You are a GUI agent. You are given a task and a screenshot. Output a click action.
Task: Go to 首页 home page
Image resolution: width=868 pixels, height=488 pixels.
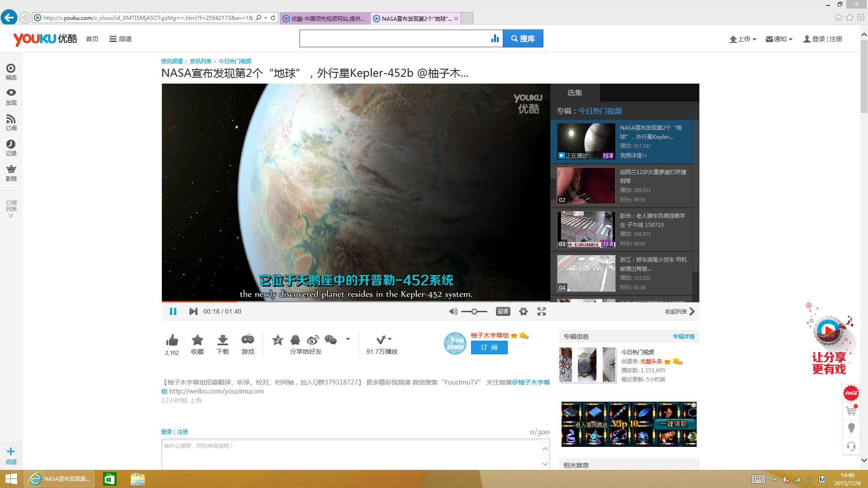[92, 39]
